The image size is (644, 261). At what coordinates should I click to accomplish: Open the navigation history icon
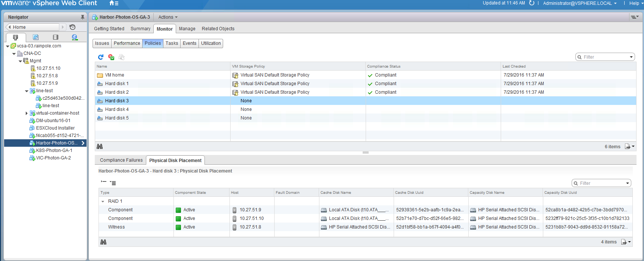[72, 27]
